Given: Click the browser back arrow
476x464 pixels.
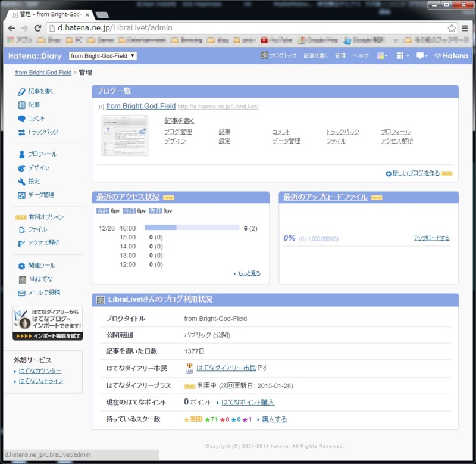Looking at the screenshot, I should click(11, 28).
